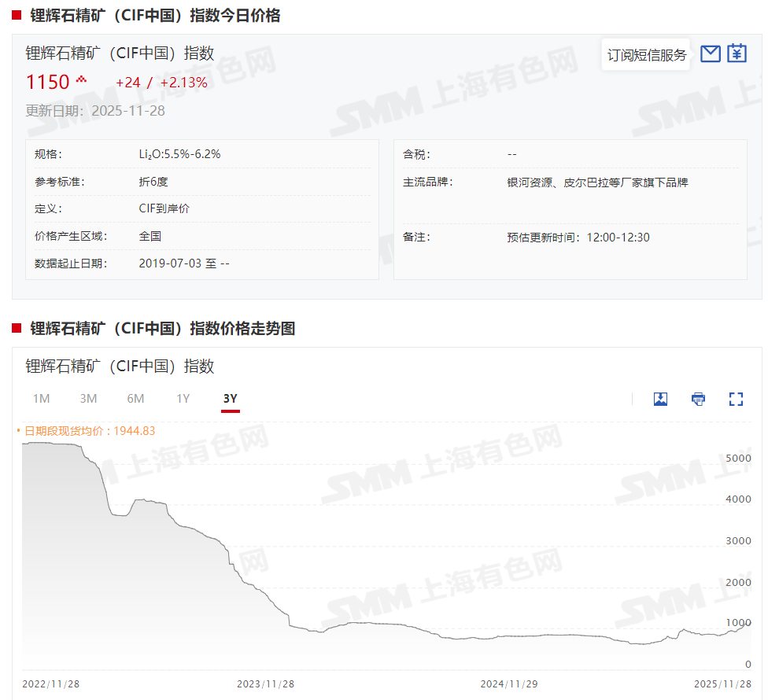Click the 2025/11/28 end date label

(722, 684)
